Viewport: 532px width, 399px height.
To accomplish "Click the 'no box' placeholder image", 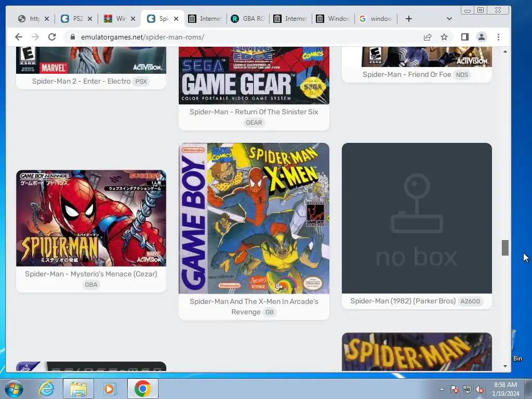I will pyautogui.click(x=417, y=218).
